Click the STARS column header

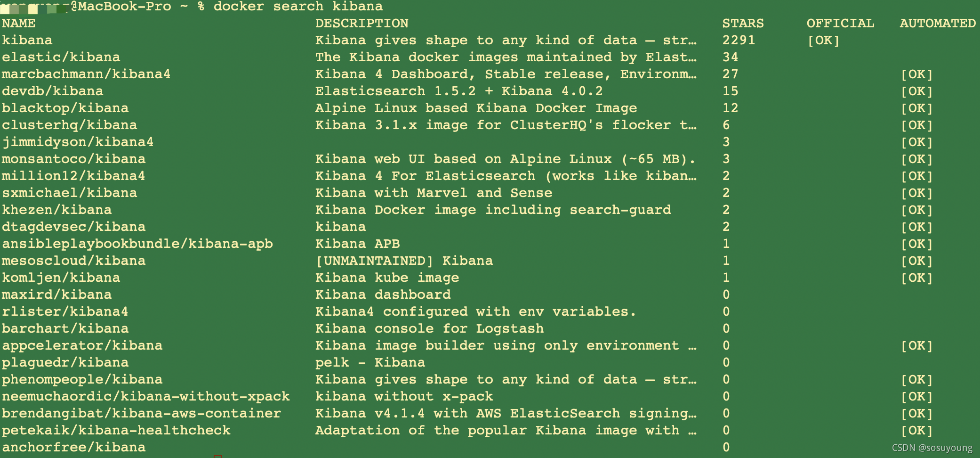743,23
